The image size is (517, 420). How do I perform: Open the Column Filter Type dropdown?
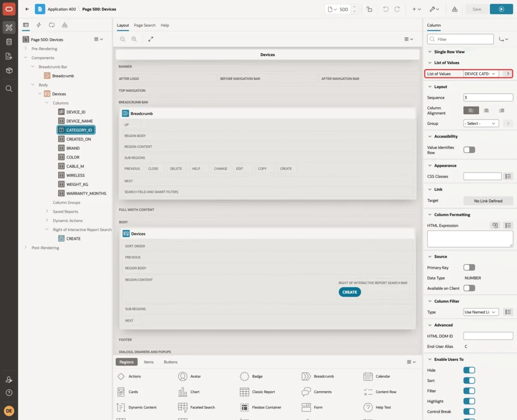pyautogui.click(x=481, y=312)
